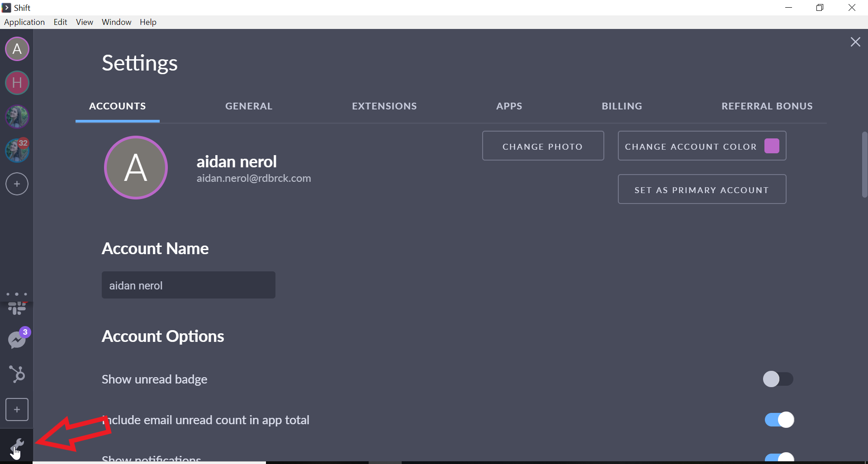
Task: Select account avatar with 32 unread badge
Action: click(x=17, y=151)
